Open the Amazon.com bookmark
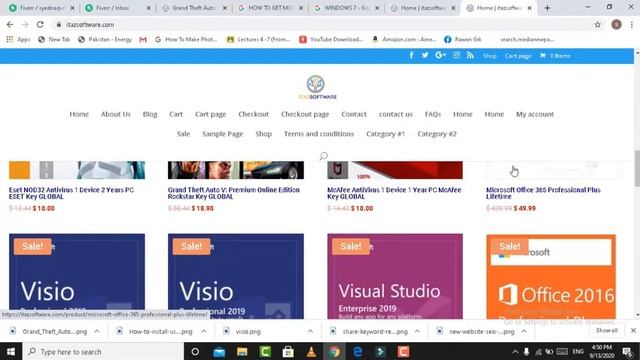Image resolution: width=640 pixels, height=360 pixels. (404, 40)
